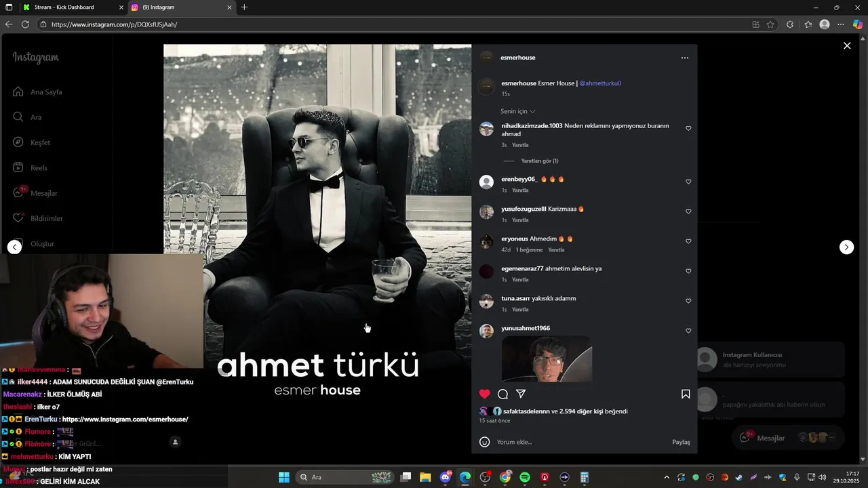868x488 pixels.
Task: Open the esmerhouse profile from the post header
Action: [518, 58]
